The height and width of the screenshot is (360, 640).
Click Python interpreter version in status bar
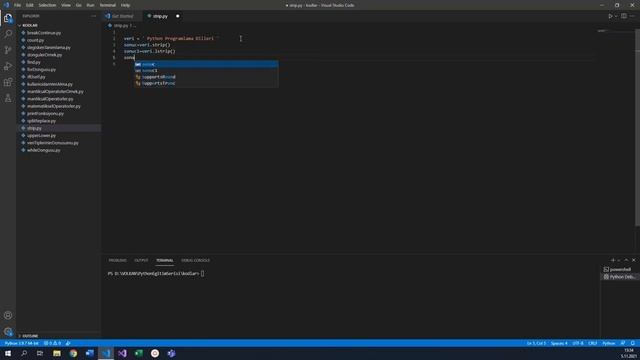pyautogui.click(x=22, y=343)
